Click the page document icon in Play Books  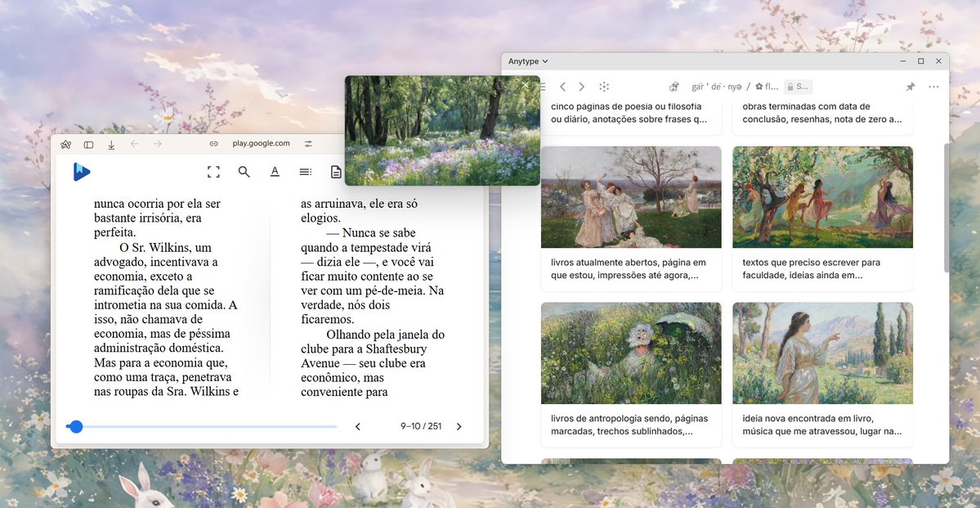point(336,172)
